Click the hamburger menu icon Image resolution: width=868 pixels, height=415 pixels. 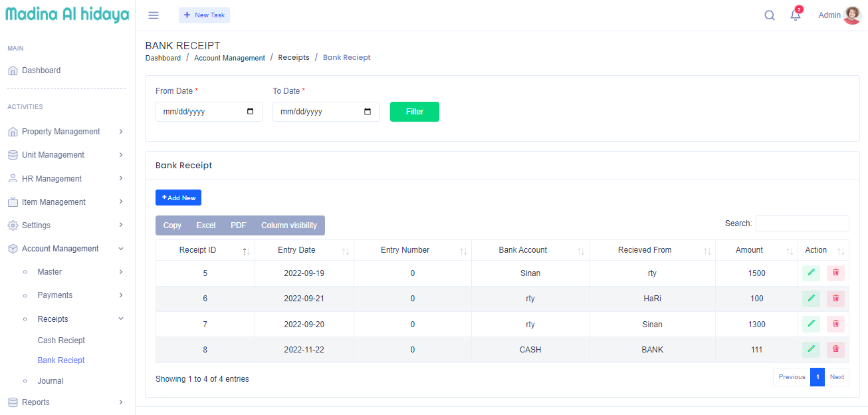point(154,15)
